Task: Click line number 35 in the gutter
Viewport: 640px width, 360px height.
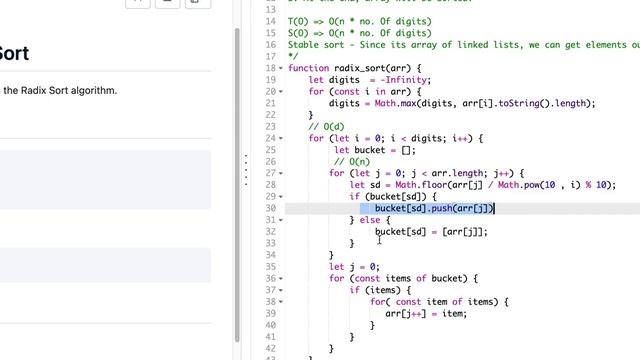Action: click(x=271, y=267)
